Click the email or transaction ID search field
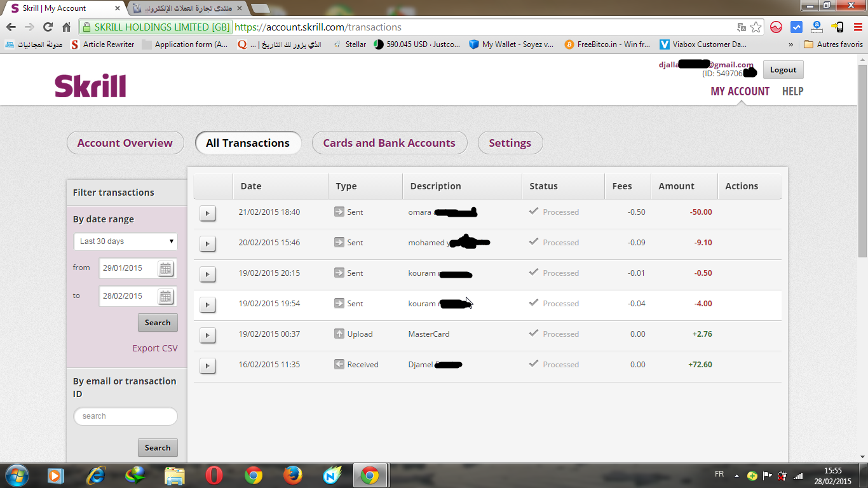The height and width of the screenshot is (488, 868). pyautogui.click(x=126, y=416)
